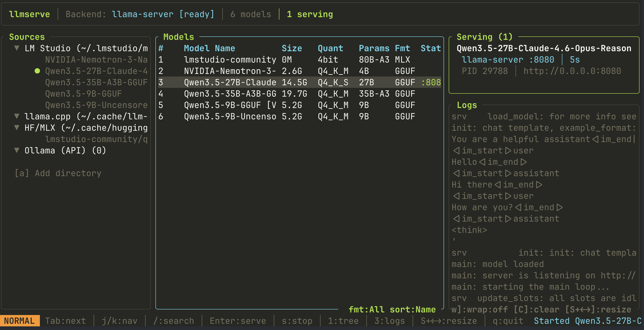The width and height of the screenshot is (644, 330).
Task: Select the lmstudio-community model row
Action: pos(299,59)
